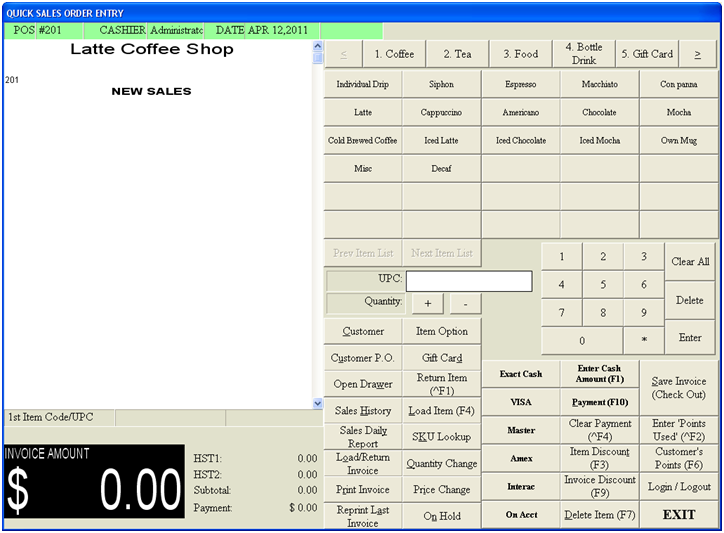This screenshot has height=533, width=724.
Task: Open the Tea category tab
Action: 457,54
